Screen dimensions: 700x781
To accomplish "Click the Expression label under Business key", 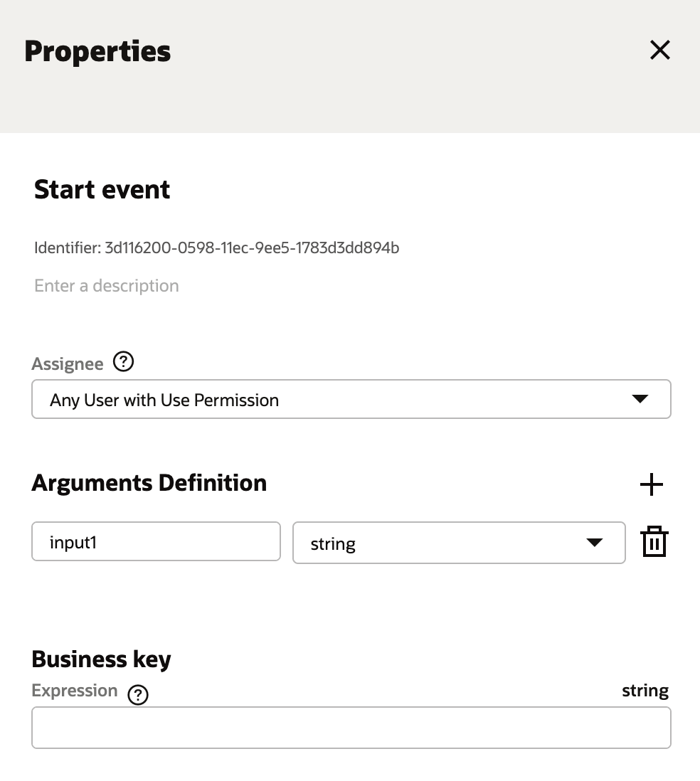I will pos(75,690).
